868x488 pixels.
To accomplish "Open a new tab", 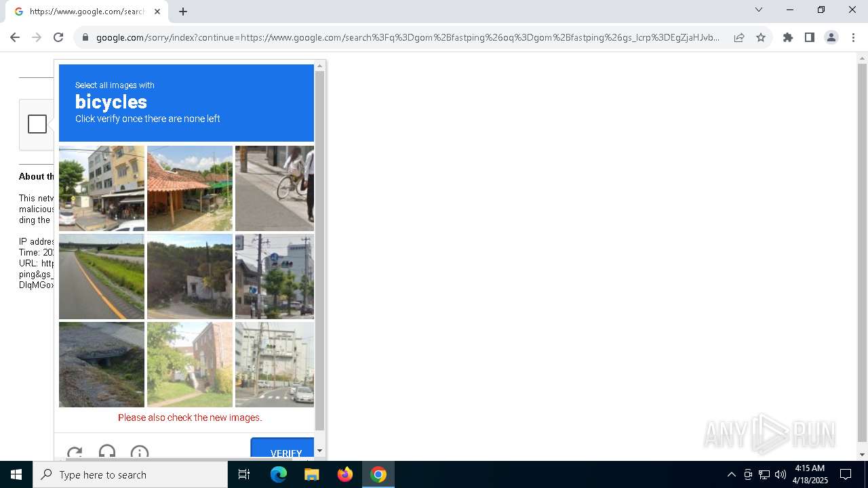I will coord(183,12).
